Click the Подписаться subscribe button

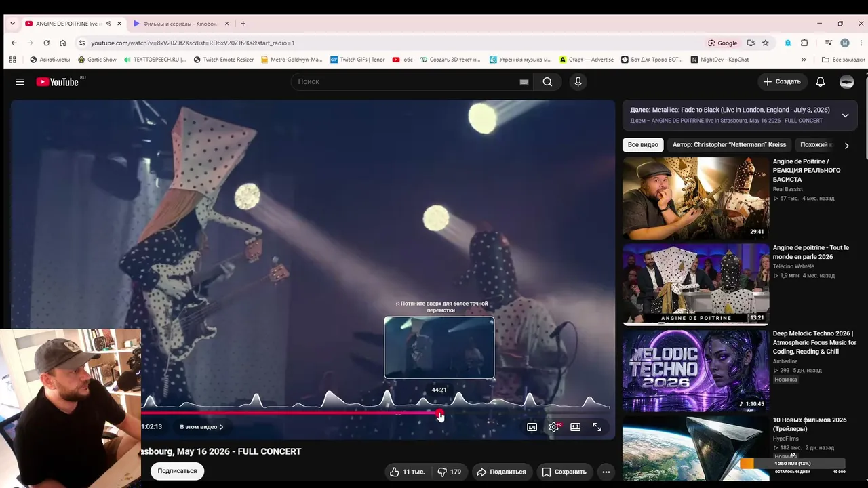(178, 471)
